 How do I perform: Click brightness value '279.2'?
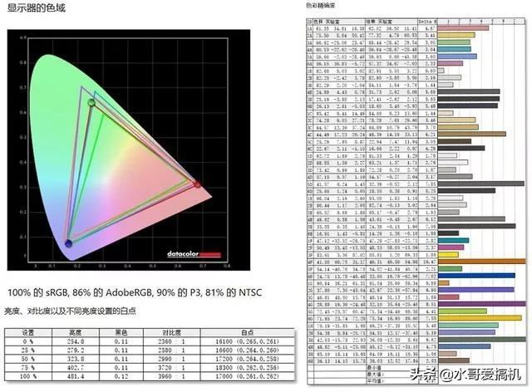coord(76,350)
